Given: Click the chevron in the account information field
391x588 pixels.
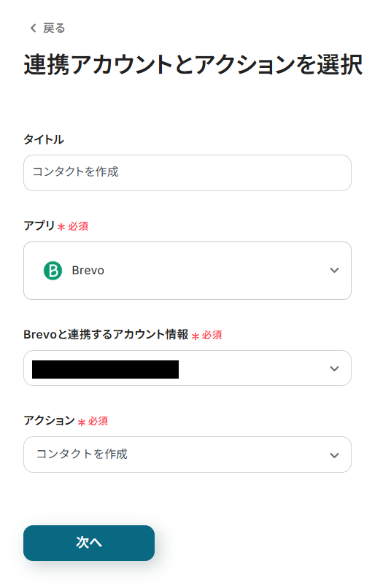Looking at the screenshot, I should point(334,368).
